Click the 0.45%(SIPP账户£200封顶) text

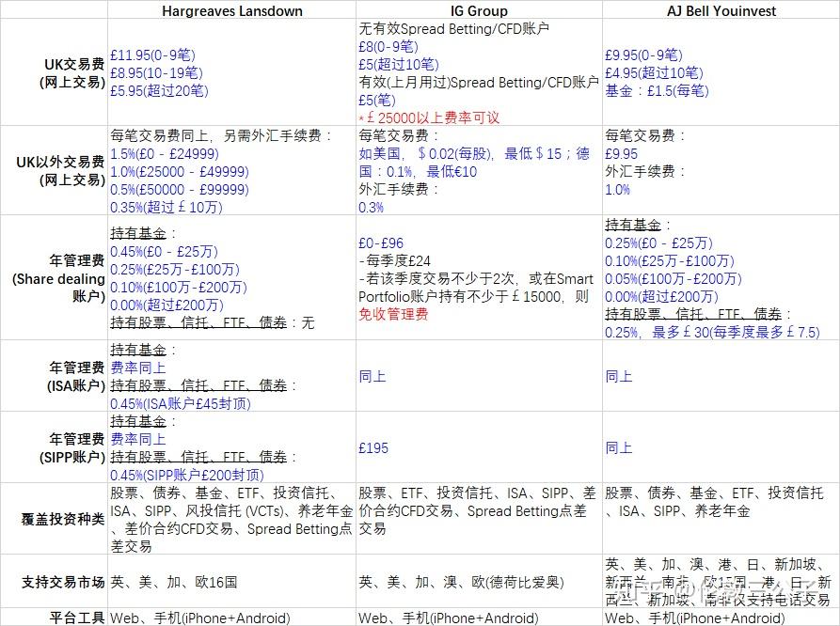coord(187,475)
